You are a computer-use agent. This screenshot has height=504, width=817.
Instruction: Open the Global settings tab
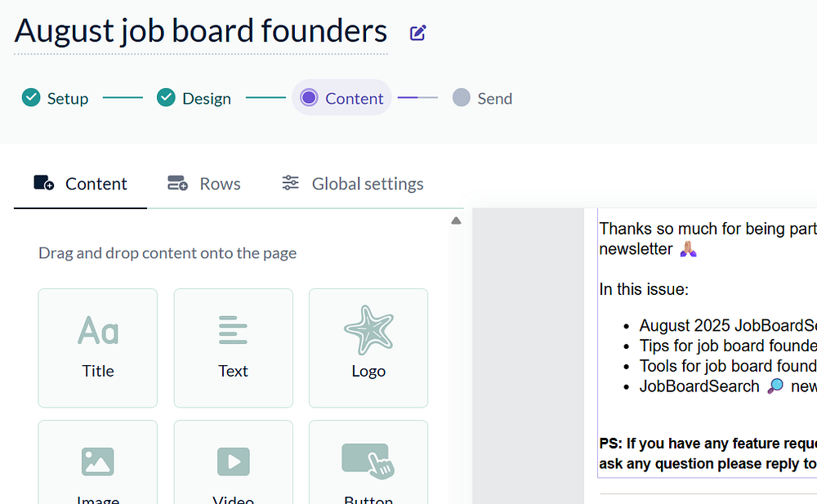(x=352, y=184)
